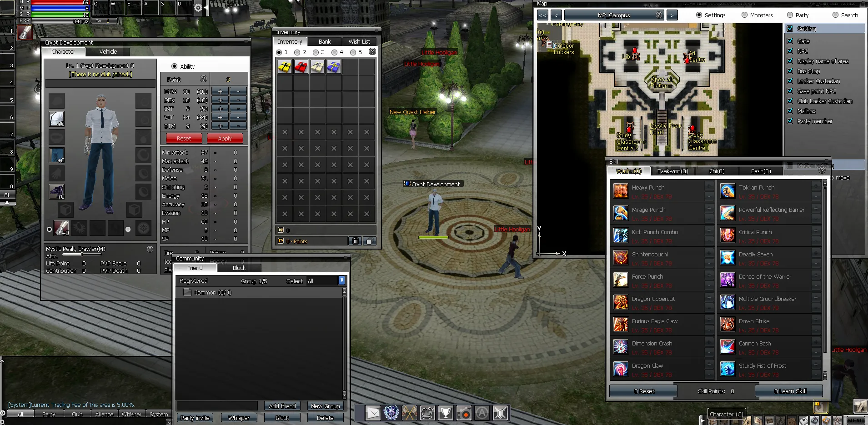Click the Heavy Punch skill icon
Viewport: 868px width, 425px height.
click(621, 191)
